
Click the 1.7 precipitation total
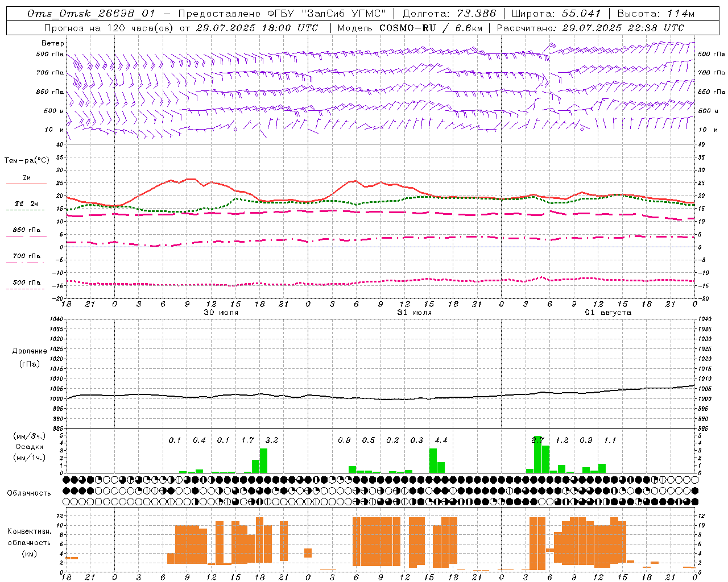tap(247, 440)
